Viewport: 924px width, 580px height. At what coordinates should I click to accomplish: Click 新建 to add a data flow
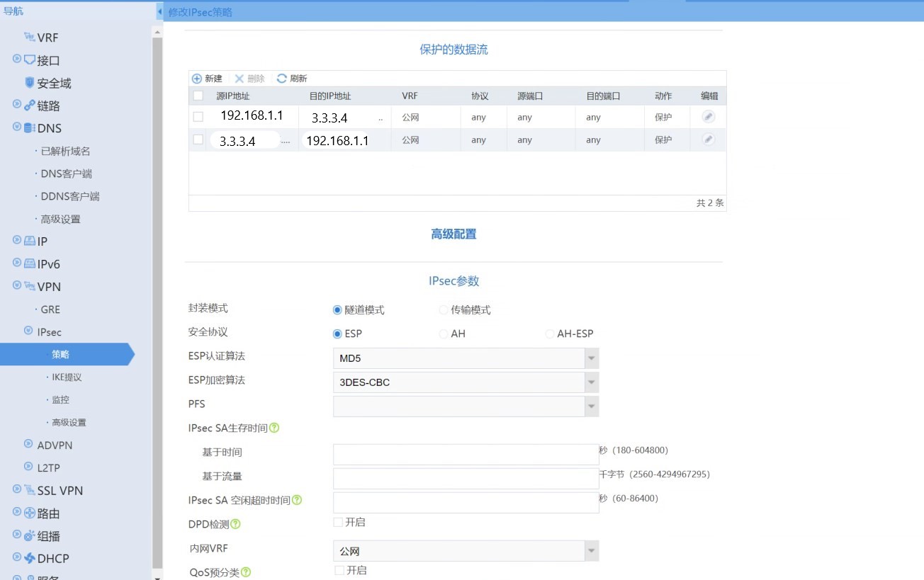208,79
